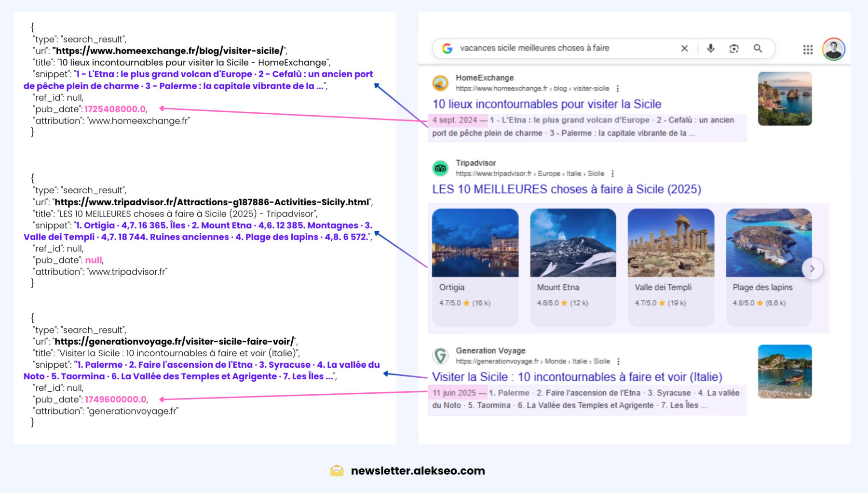Screen dimensions: 868x493
Task: Open the Google account profile avatar
Action: pyautogui.click(x=833, y=49)
